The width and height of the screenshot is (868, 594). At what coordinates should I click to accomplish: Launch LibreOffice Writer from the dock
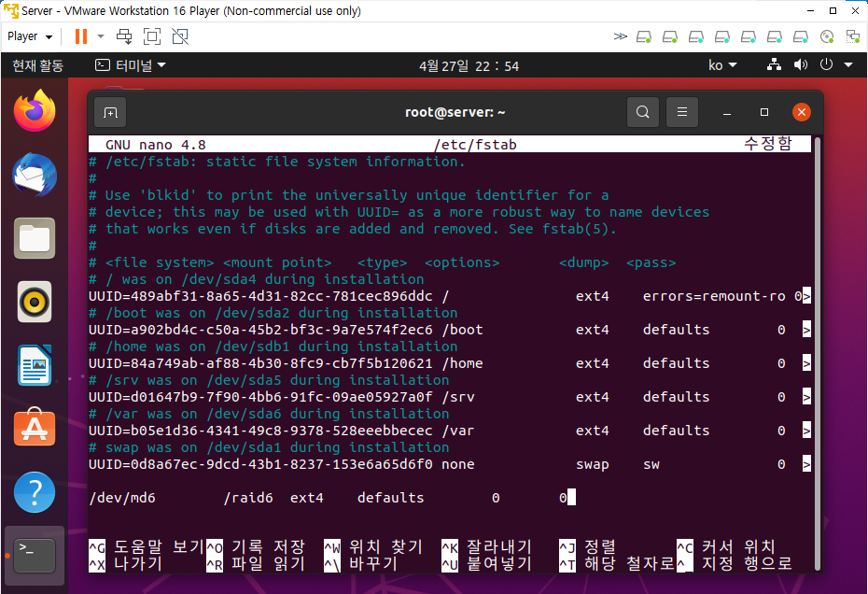(x=35, y=365)
